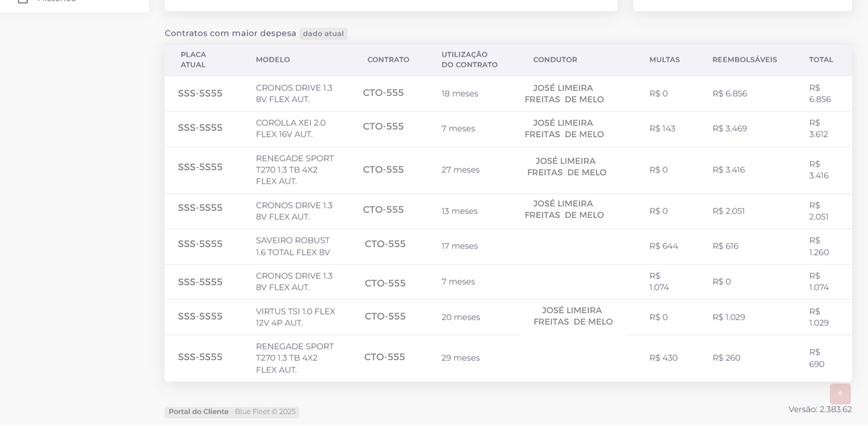This screenshot has height=425, width=868.
Task: Click the '29 meses' utilization cell
Action: (461, 358)
